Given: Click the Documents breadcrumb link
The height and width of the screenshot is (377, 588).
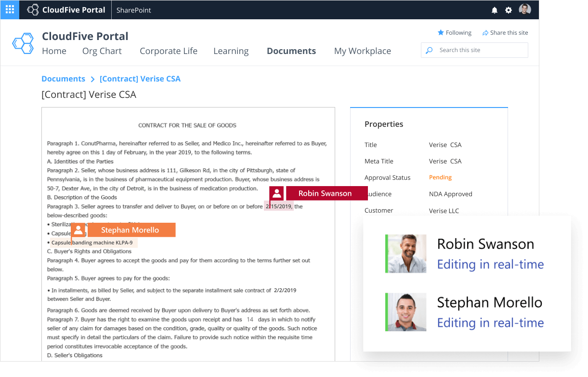Looking at the screenshot, I should click(63, 79).
